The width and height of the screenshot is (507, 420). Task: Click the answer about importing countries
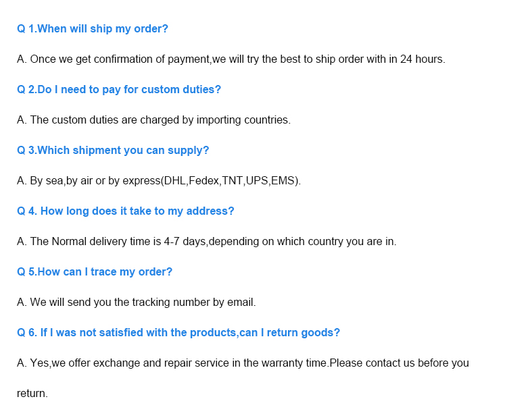pos(153,120)
